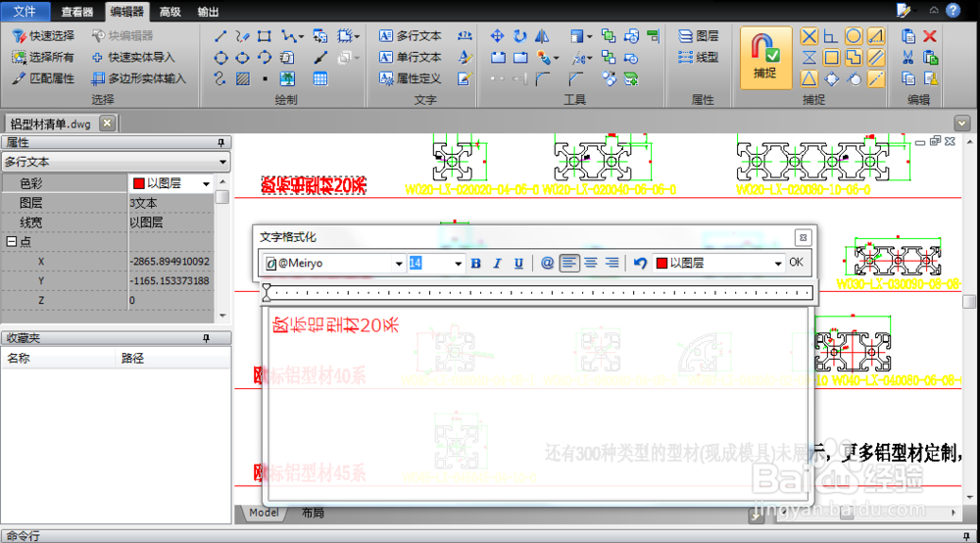980x543 pixels.
Task: Toggle tangent snap (line-and-circle icon)
Action: (x=854, y=79)
